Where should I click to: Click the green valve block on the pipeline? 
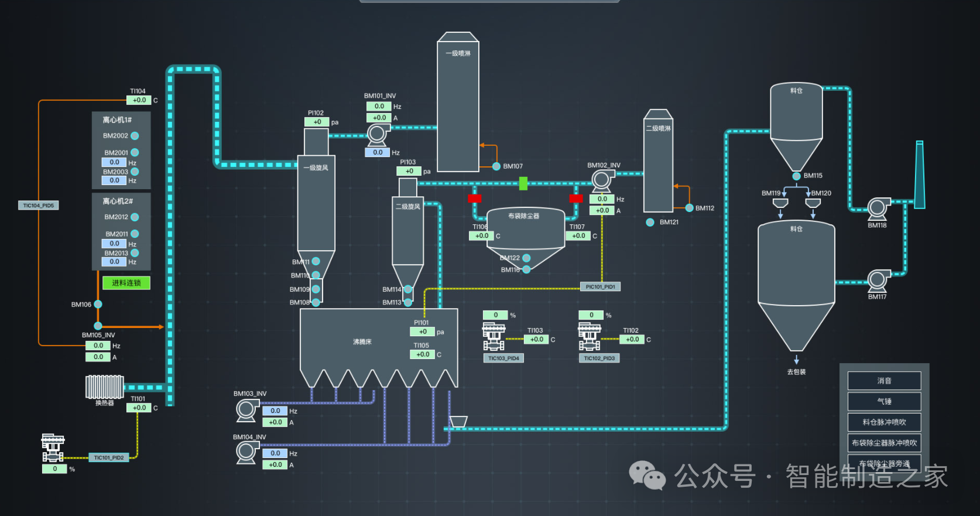(x=523, y=184)
